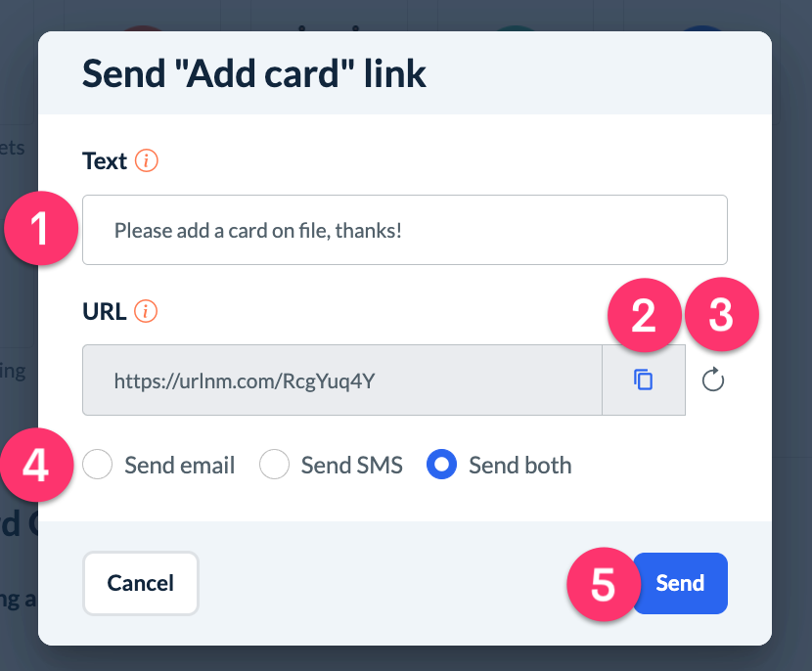
Task: Select the Send email radio option
Action: (98, 466)
